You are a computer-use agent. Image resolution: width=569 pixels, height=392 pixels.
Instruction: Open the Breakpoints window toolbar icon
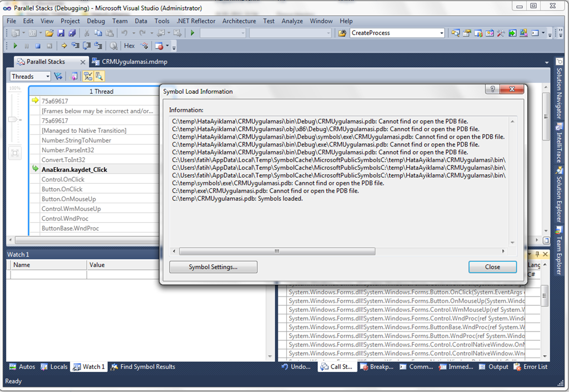pyautogui.click(x=159, y=46)
